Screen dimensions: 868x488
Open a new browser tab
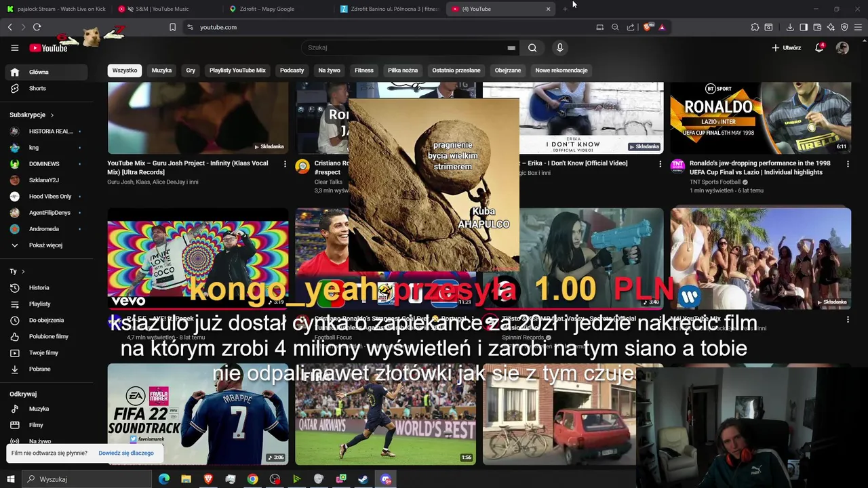point(565,9)
